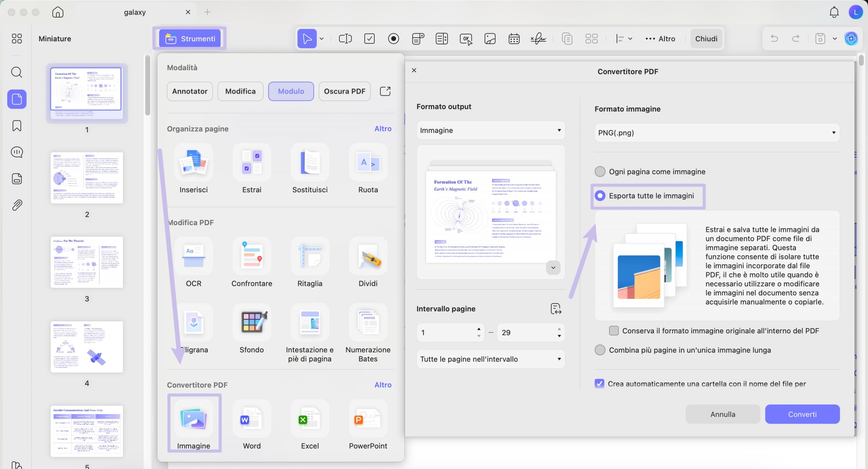868x469 pixels.
Task: Switch to Annotator mode
Action: pos(190,91)
